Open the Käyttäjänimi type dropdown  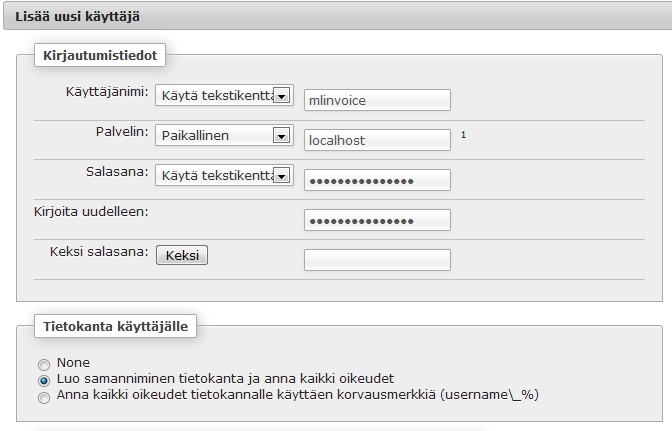pos(224,95)
